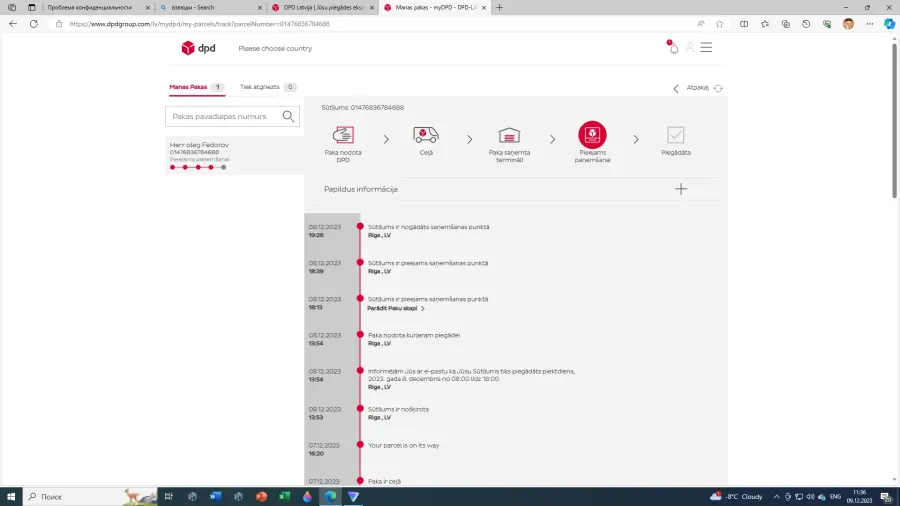
Task: Open the hamburger menu
Action: point(706,48)
